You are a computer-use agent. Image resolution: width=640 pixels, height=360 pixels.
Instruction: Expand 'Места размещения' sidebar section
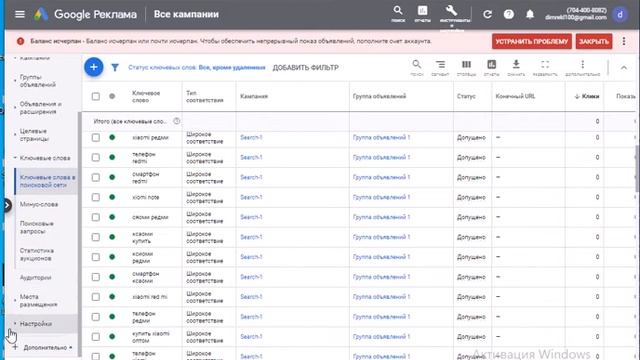click(x=15, y=300)
